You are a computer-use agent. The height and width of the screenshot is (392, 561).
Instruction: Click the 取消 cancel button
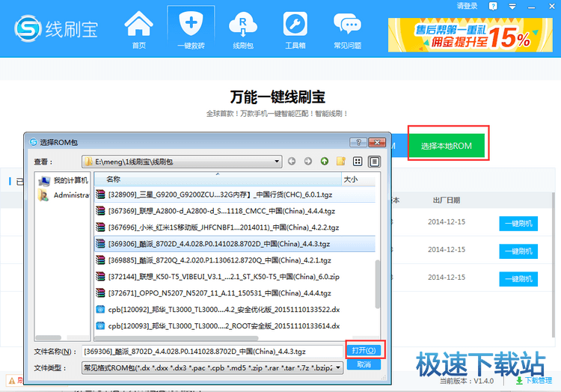(x=364, y=364)
